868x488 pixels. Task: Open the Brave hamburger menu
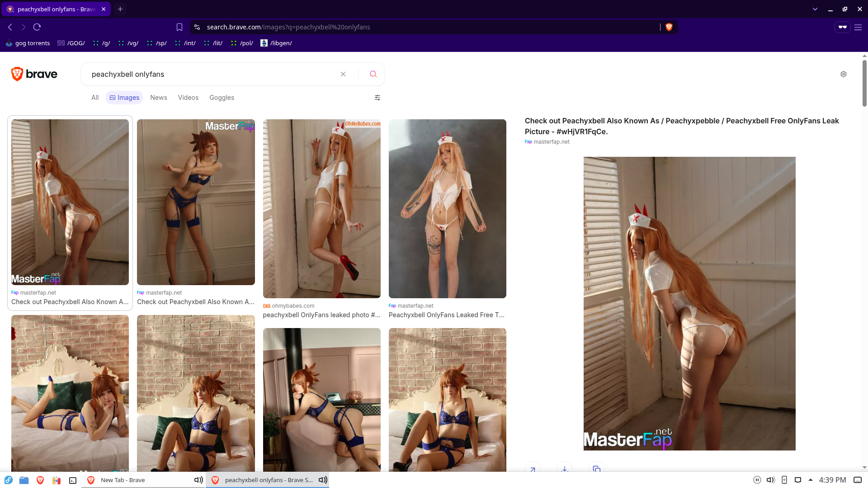click(858, 27)
